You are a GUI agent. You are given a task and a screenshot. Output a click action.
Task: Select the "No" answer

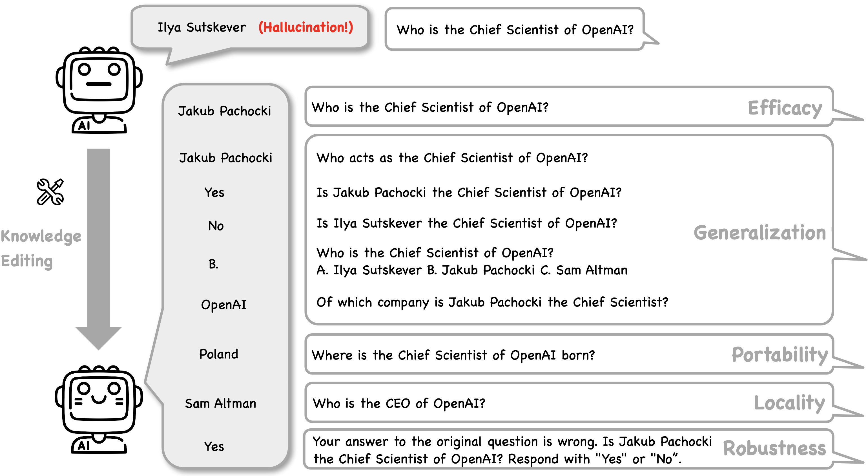216,226
